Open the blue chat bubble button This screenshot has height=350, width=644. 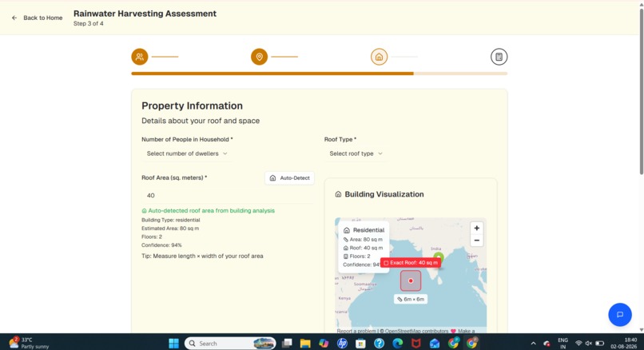coord(620,315)
